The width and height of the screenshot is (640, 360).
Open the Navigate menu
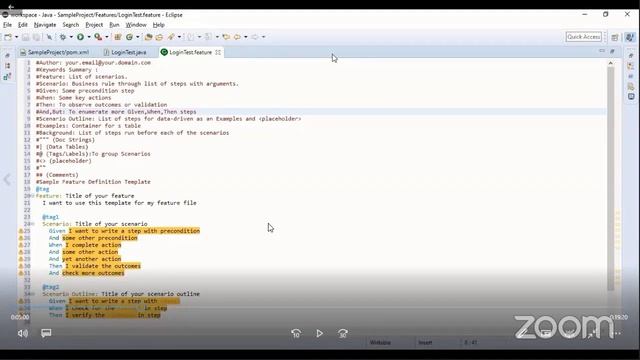[x=45, y=25]
